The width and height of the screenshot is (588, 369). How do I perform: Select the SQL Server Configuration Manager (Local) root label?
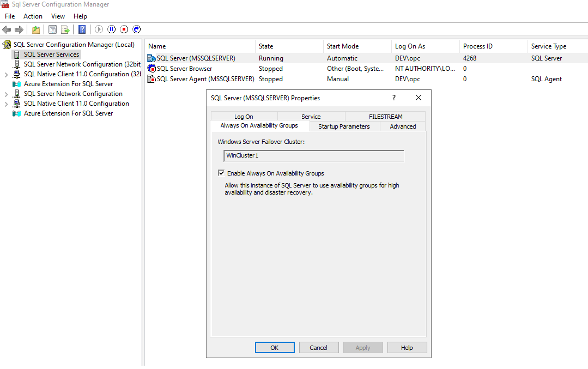click(x=74, y=45)
